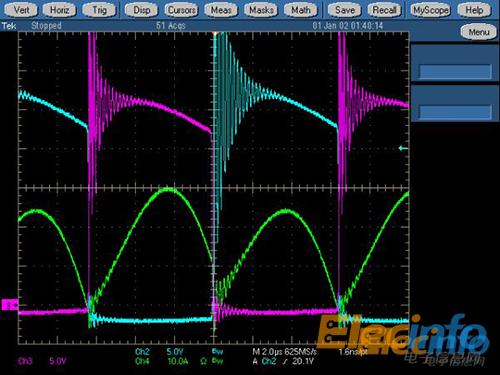
Task: Open the Meas measurement button
Action: tap(221, 10)
